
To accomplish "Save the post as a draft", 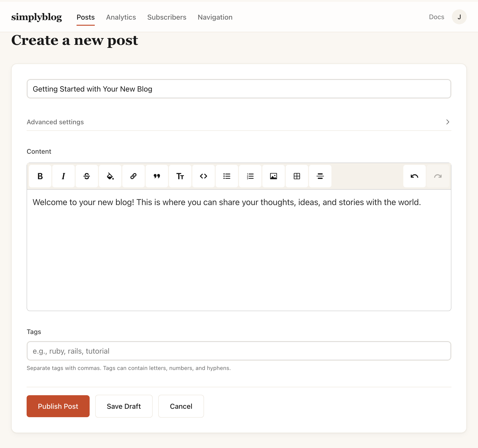I will pos(124,406).
